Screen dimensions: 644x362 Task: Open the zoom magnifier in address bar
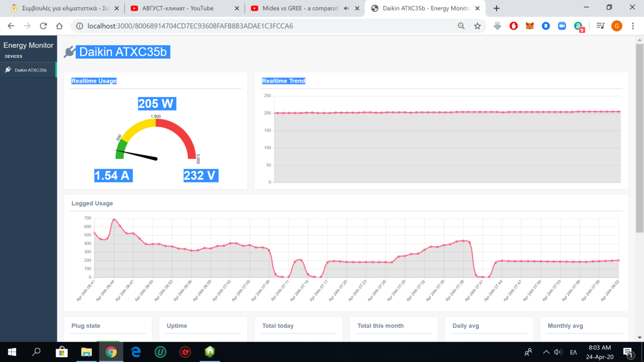[461, 26]
